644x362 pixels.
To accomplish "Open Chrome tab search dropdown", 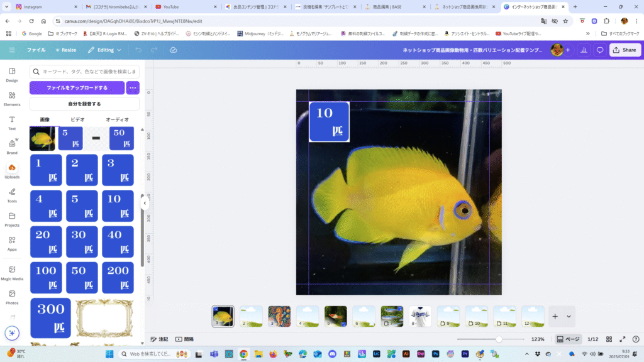I will click(x=6, y=6).
